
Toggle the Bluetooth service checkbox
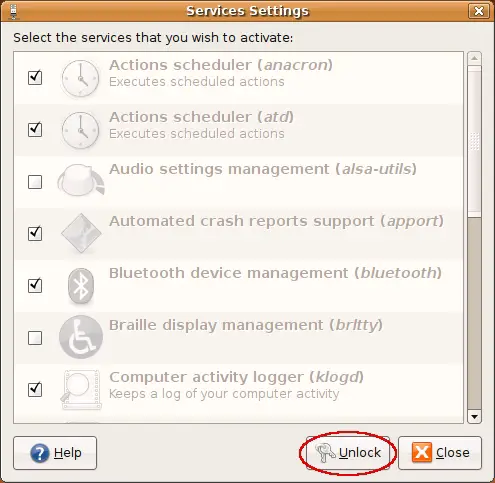35,285
